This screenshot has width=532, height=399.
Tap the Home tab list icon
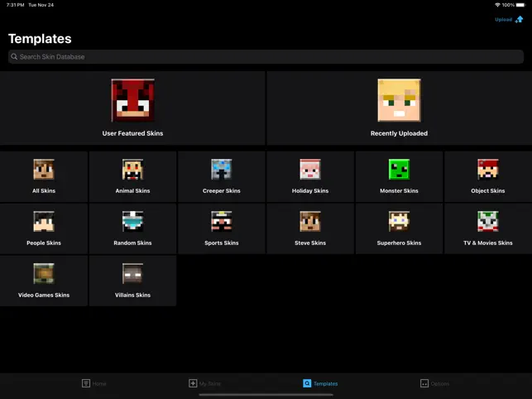(x=86, y=383)
